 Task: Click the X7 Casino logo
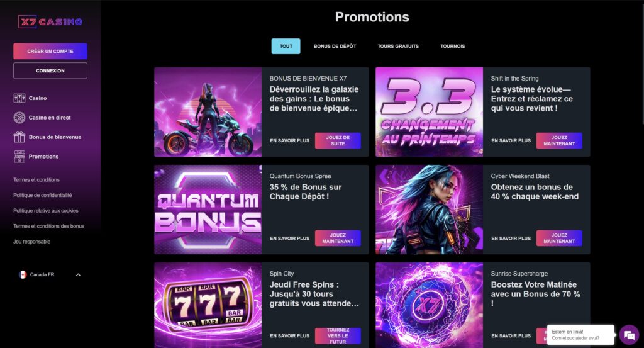click(50, 21)
